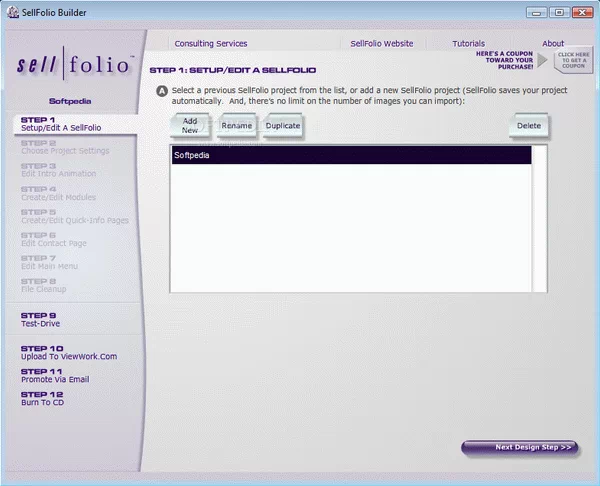Open Consulting Services menu
Screen dimensions: 600x486
[211, 44]
